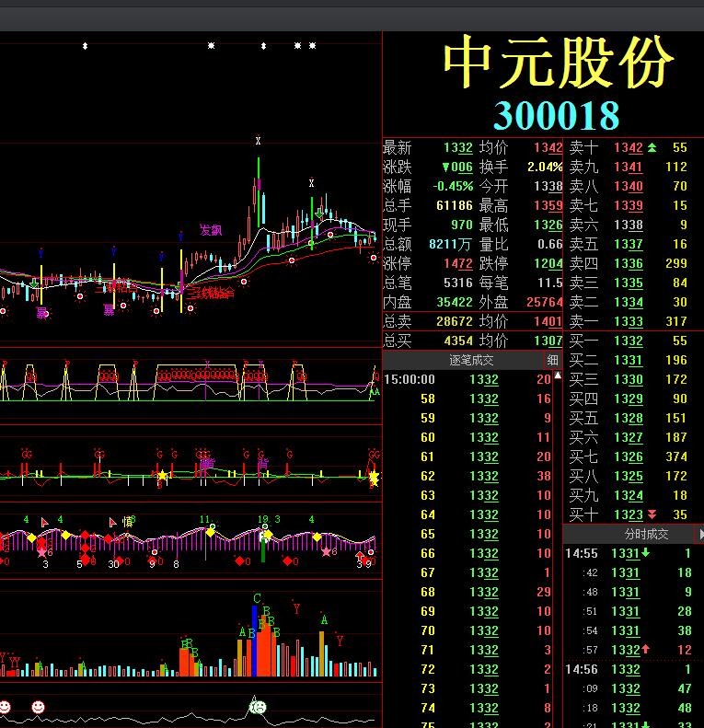Click 最高 value 1359
Viewport: 704px width, 728px height.
click(x=548, y=205)
